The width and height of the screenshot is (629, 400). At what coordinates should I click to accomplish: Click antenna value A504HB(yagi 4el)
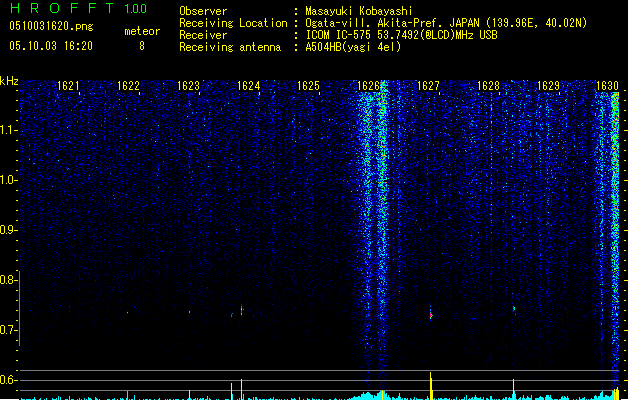tap(353, 47)
